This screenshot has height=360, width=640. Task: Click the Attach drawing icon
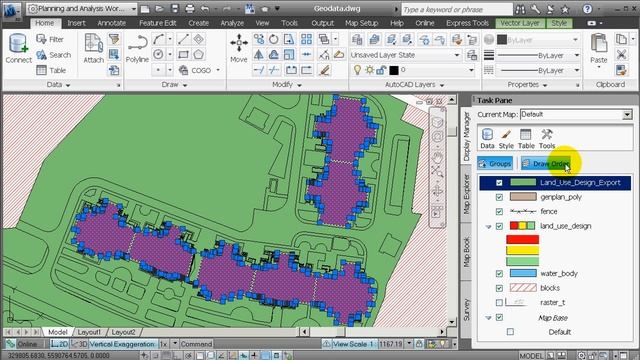(x=93, y=48)
